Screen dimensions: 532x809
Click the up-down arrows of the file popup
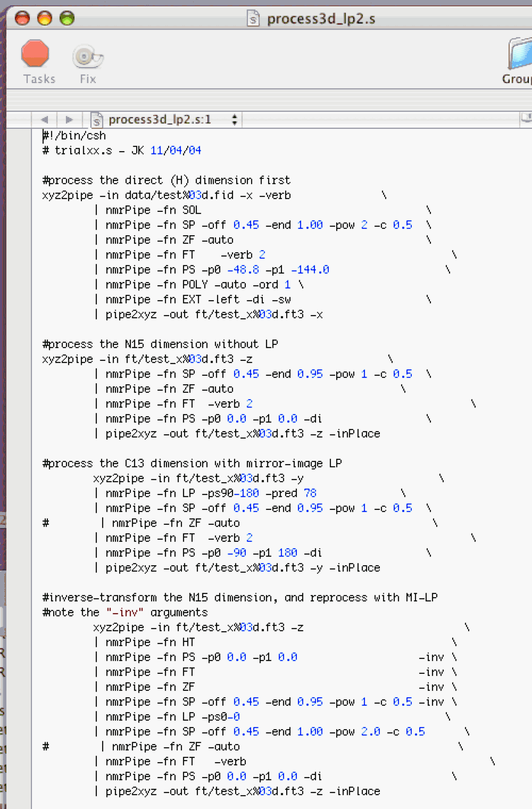click(x=234, y=120)
